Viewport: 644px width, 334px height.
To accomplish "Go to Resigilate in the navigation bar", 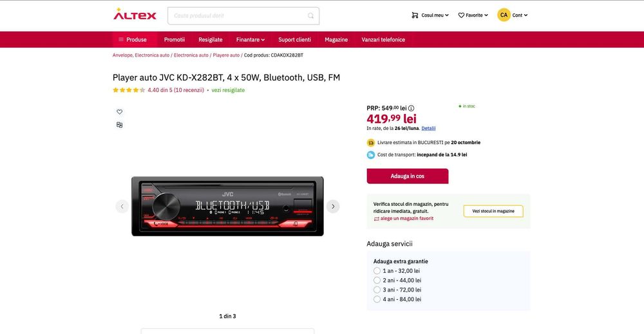I will [x=211, y=40].
